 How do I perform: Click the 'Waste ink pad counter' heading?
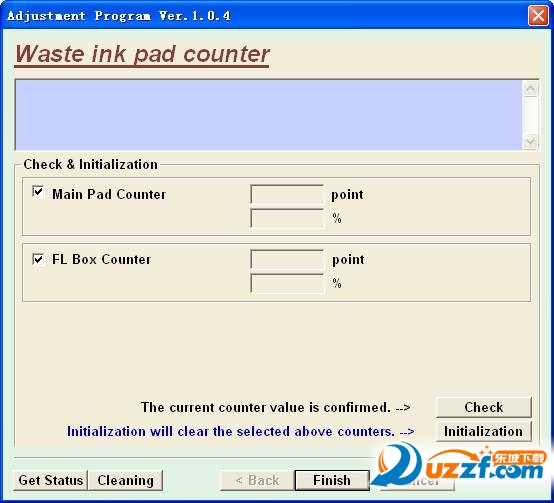click(x=142, y=54)
